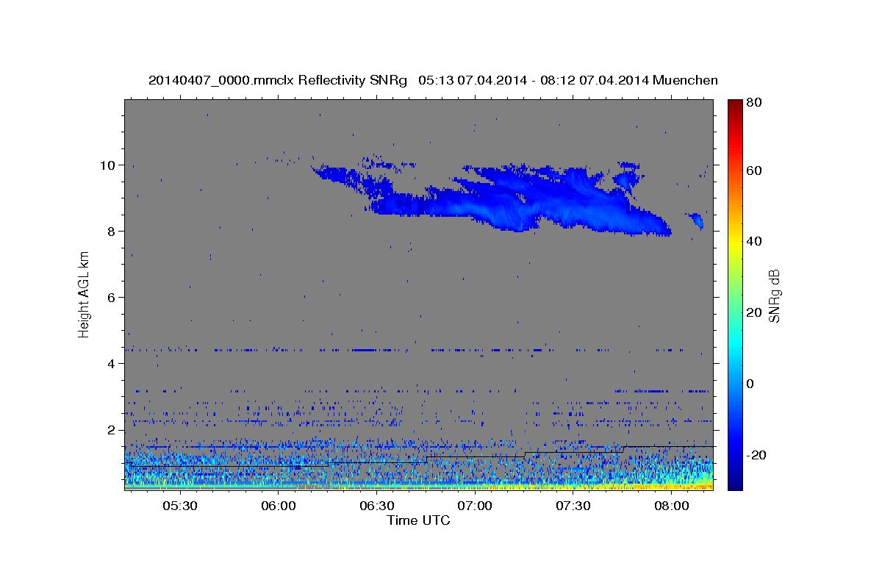This screenshot has width=882, height=588.
Task: Click the dark blue bottom of colorbar
Action: point(735,484)
